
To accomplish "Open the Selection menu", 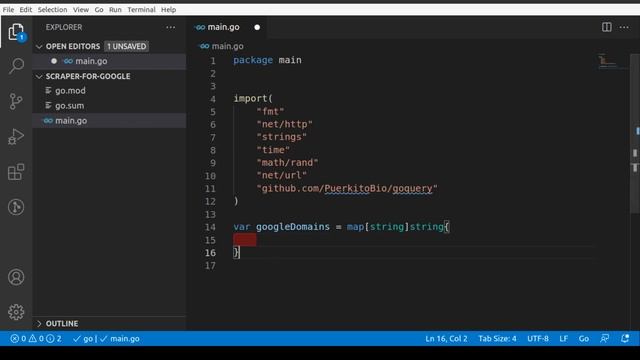I will click(x=52, y=9).
